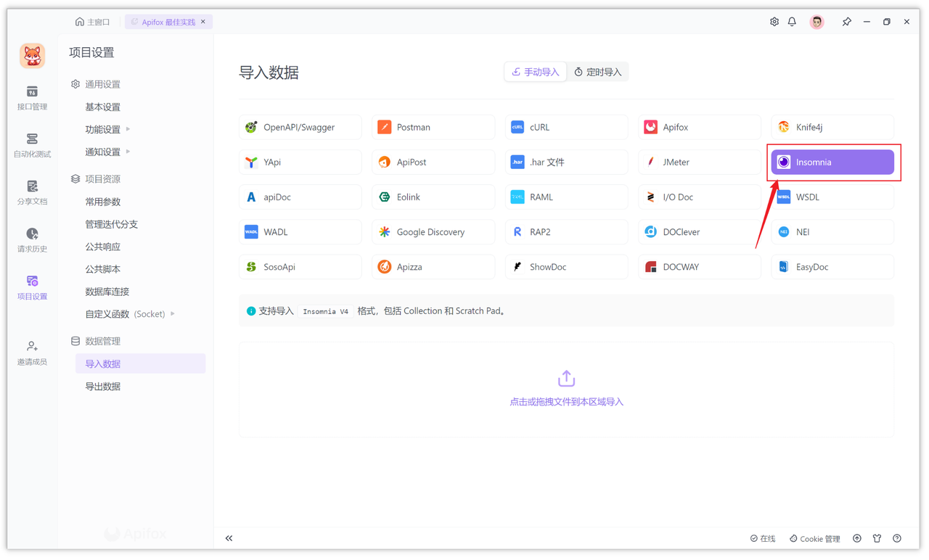This screenshot has height=560, width=929.
Task: Select WADL import format
Action: tap(300, 231)
